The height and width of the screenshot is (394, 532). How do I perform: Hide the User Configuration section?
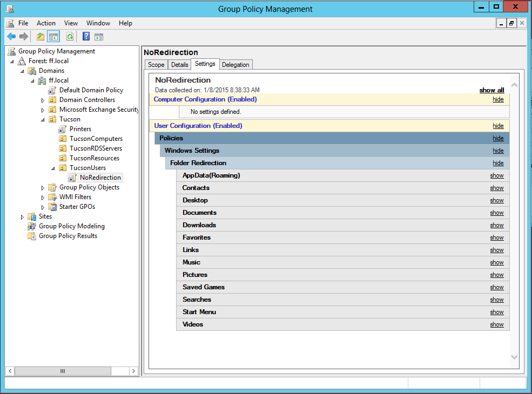[498, 126]
